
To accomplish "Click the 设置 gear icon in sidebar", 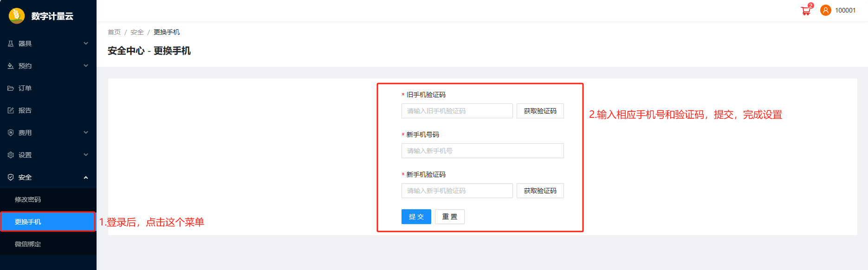I will pos(11,155).
